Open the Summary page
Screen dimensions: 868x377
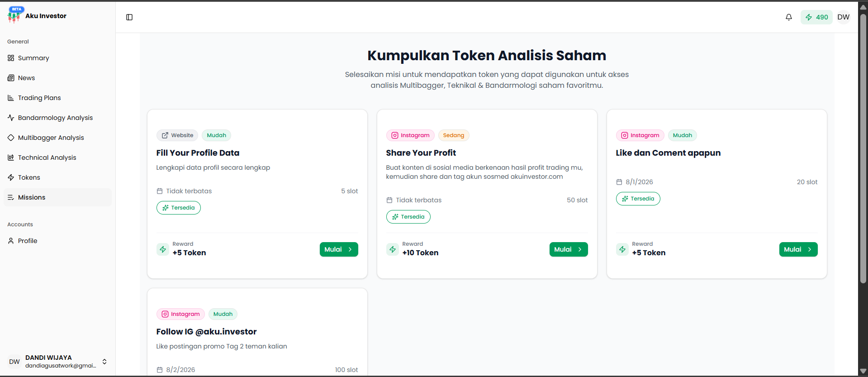click(x=33, y=58)
